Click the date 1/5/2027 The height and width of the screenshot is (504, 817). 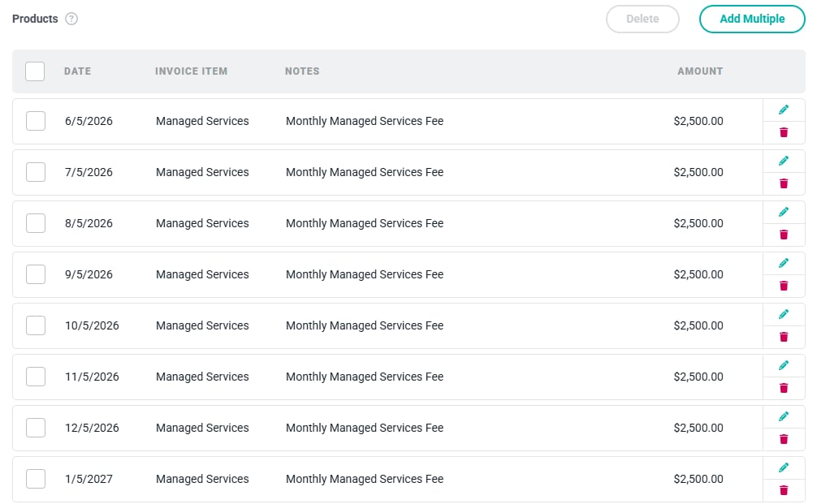tap(89, 479)
